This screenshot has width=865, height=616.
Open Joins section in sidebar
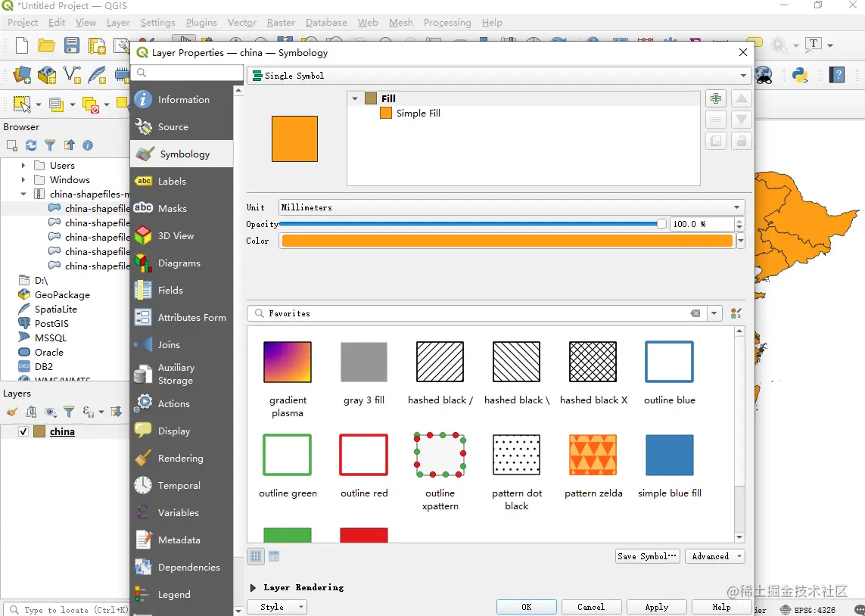pyautogui.click(x=182, y=344)
